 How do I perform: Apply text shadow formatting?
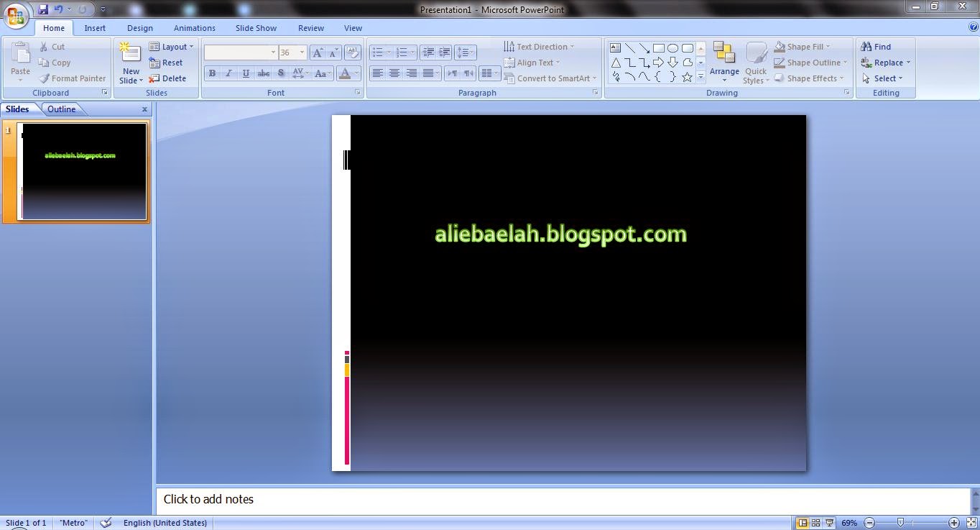(x=280, y=73)
